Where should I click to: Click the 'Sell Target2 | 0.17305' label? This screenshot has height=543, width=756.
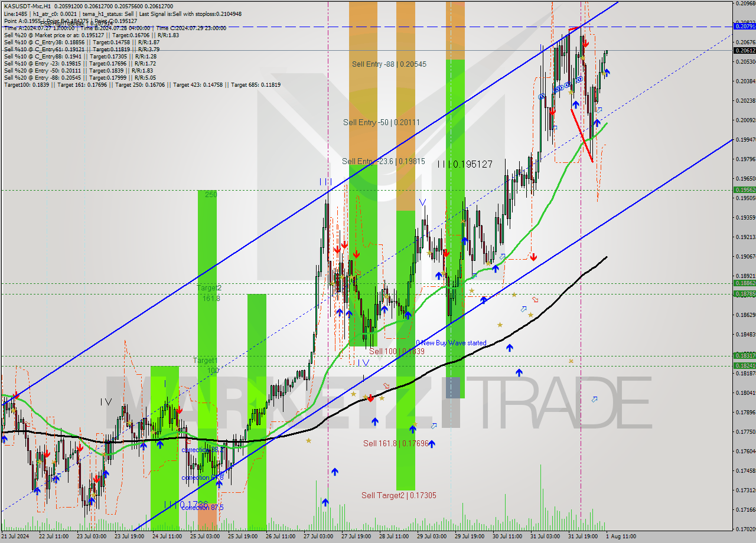[399, 496]
